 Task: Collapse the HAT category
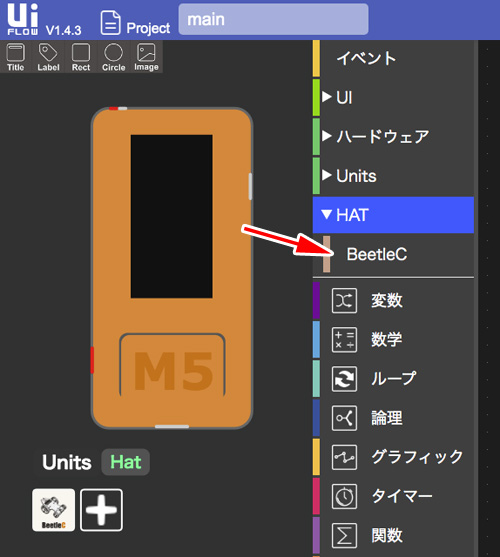tap(393, 215)
